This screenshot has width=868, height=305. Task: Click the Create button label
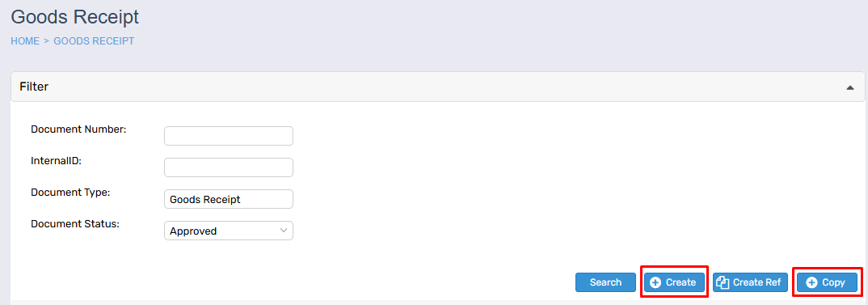[680, 283]
